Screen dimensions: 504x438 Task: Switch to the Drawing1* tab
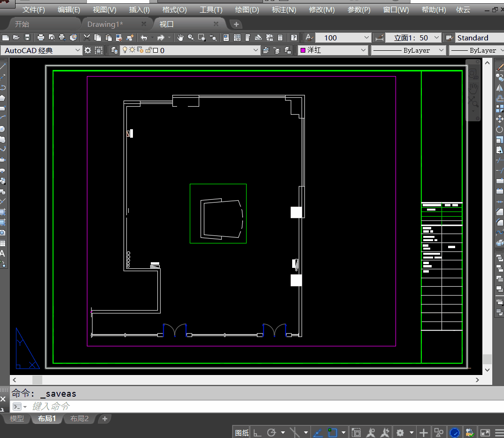[105, 24]
